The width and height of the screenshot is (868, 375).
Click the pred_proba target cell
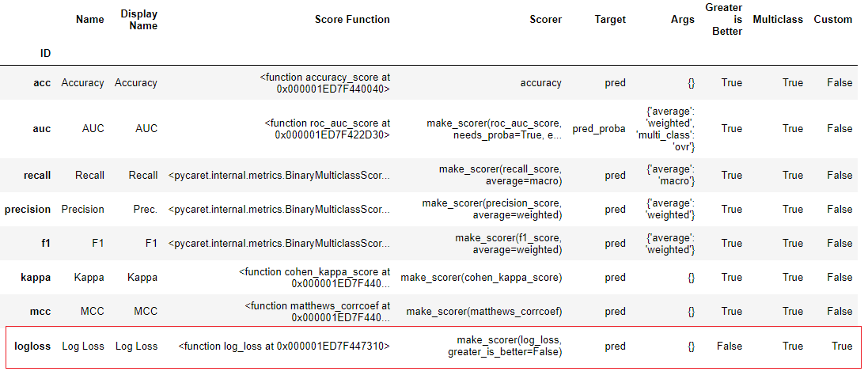599,128
